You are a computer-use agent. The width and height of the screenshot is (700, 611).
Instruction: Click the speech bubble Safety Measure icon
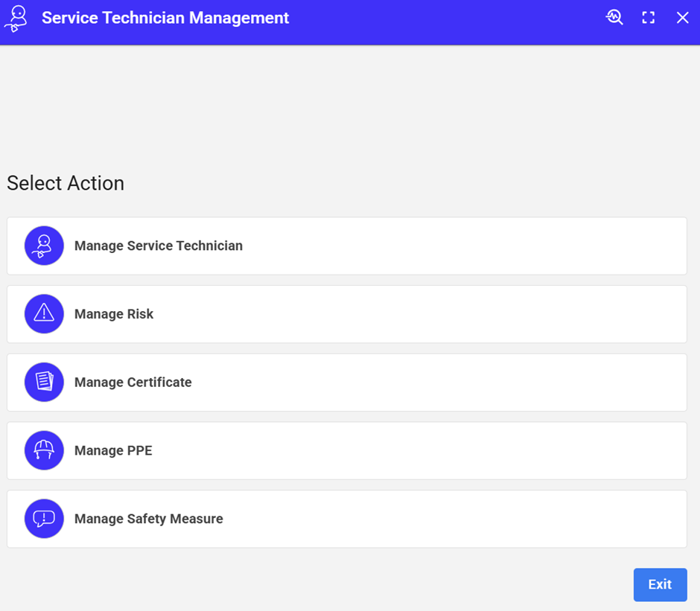[x=44, y=519]
